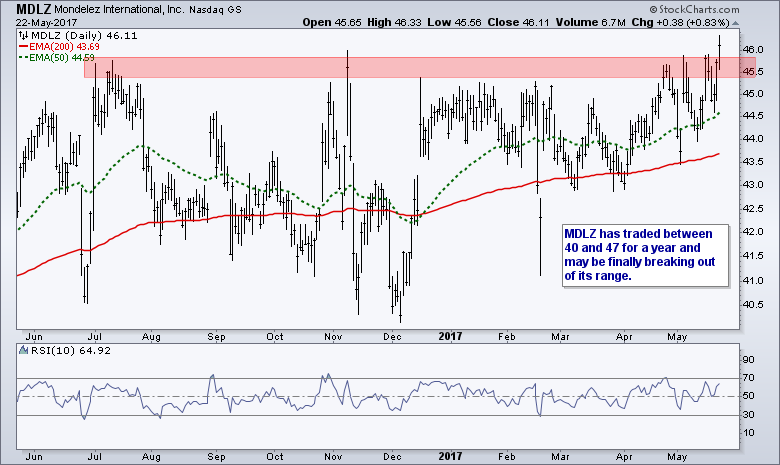This screenshot has width=780, height=465.
Task: Click the green dotted marker for EMA(50)
Action: click(24, 59)
